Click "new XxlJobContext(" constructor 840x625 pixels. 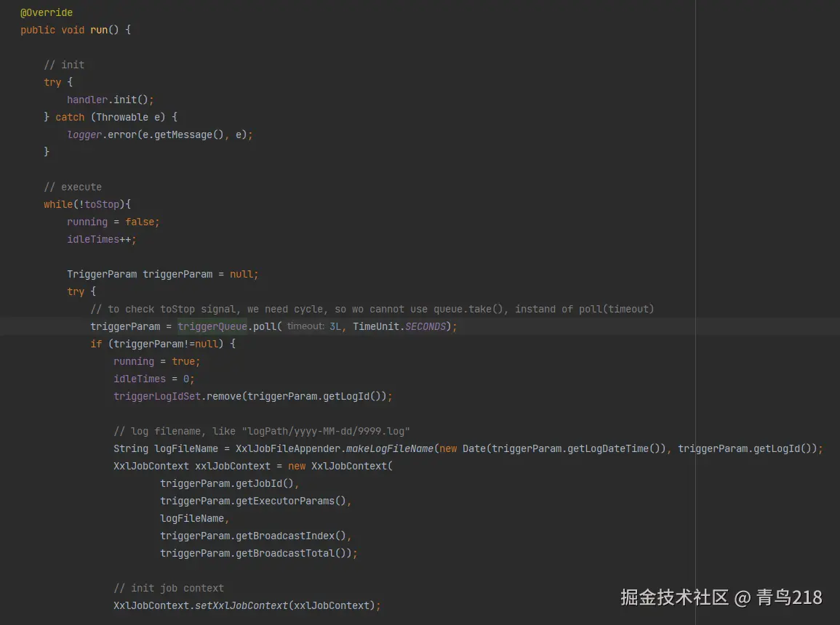tap(340, 466)
